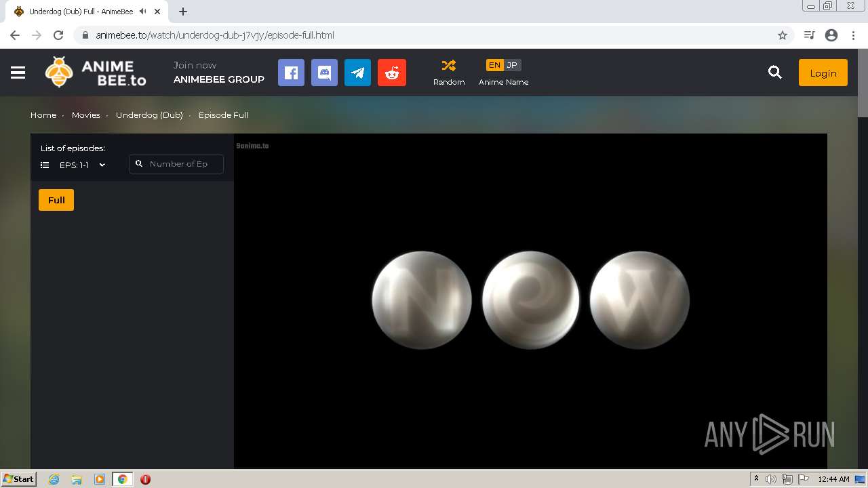Open the site search
The height and width of the screenshot is (488, 868).
775,73
